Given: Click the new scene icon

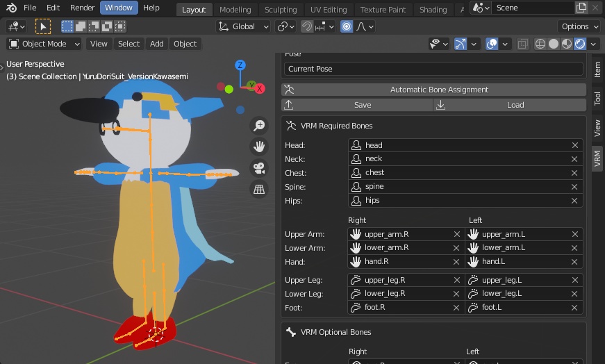Looking at the screenshot, I should (581, 8).
